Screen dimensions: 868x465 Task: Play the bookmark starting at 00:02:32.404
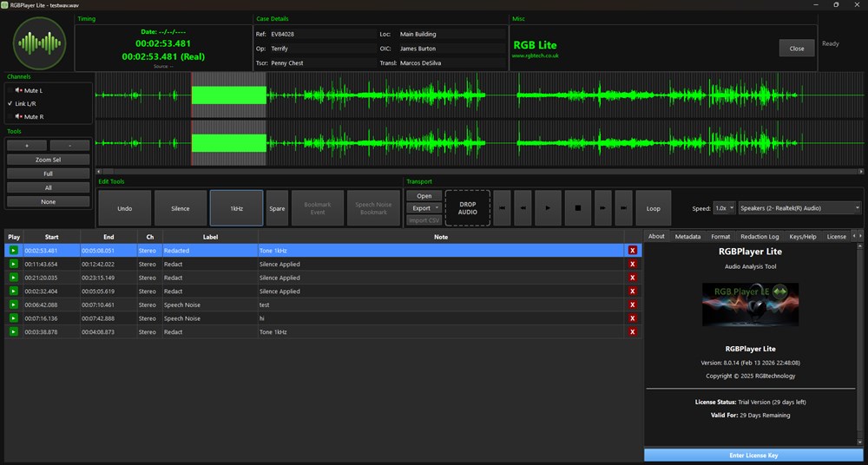tap(14, 291)
